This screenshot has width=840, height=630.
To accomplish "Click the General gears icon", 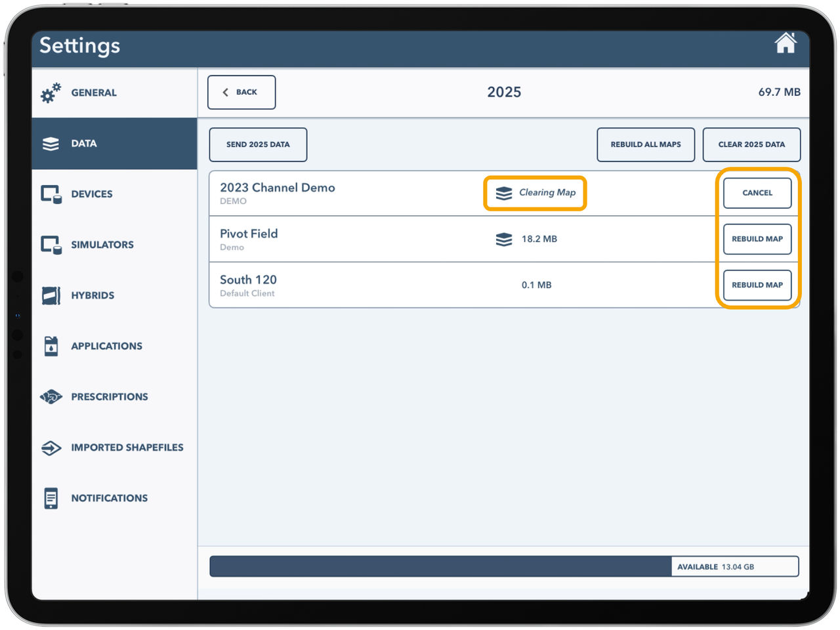I will [51, 93].
